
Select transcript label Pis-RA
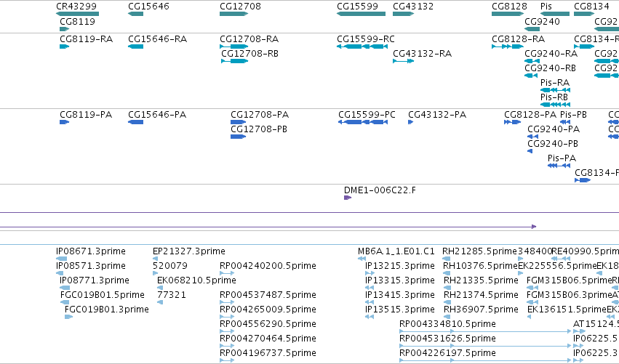[x=555, y=83]
